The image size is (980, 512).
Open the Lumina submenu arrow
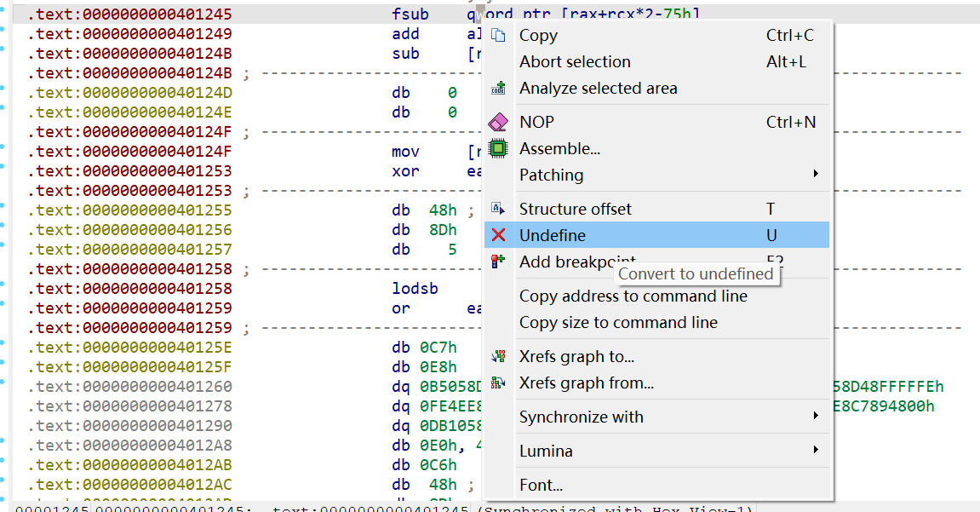click(815, 451)
